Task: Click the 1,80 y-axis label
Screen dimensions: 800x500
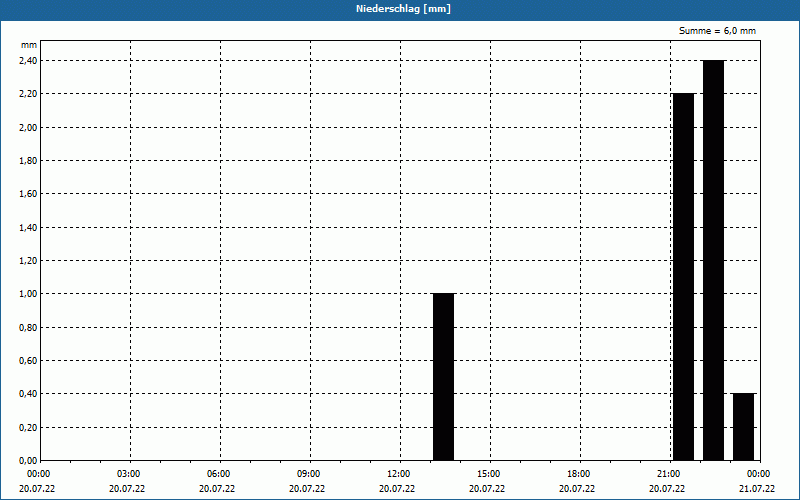Action: point(28,161)
